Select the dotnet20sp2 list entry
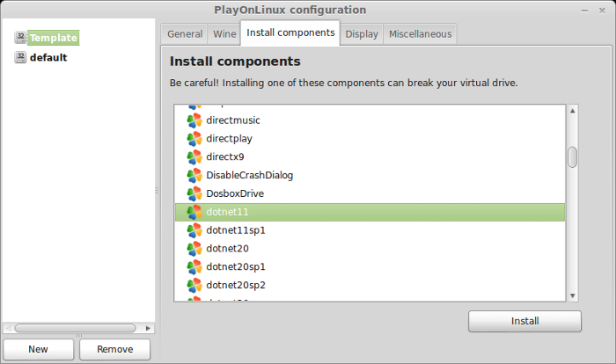 370,285
